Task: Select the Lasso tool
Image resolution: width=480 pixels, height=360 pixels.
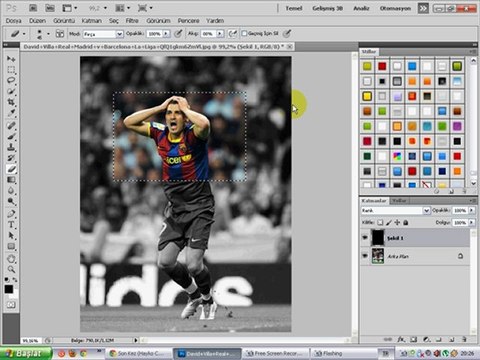Action: click(11, 80)
